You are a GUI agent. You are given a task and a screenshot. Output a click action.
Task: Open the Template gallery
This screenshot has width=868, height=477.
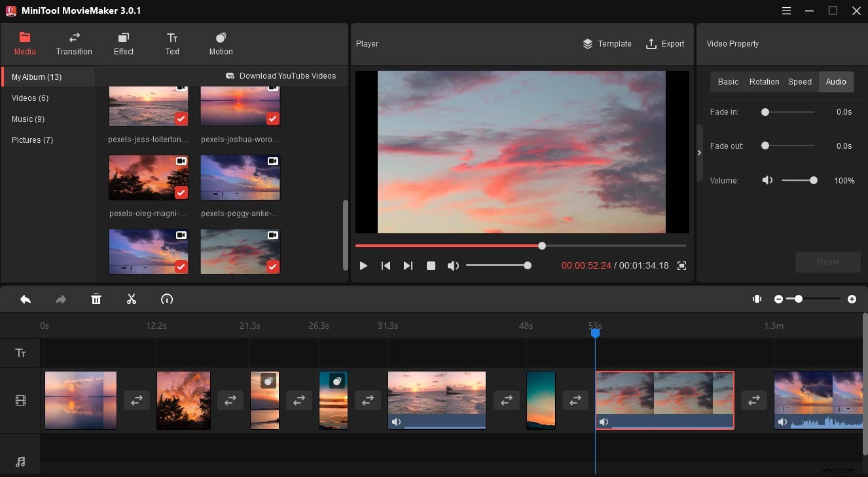pos(607,44)
